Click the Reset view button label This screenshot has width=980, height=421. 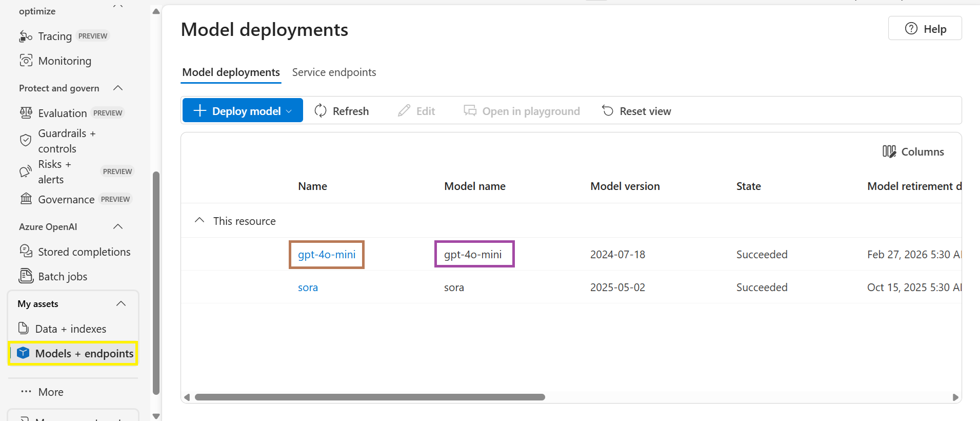(645, 111)
